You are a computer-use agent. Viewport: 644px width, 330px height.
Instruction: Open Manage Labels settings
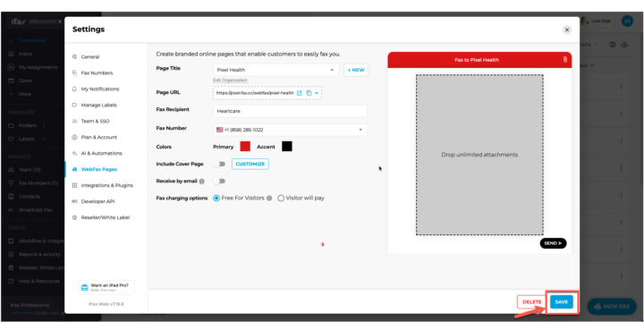coord(98,105)
